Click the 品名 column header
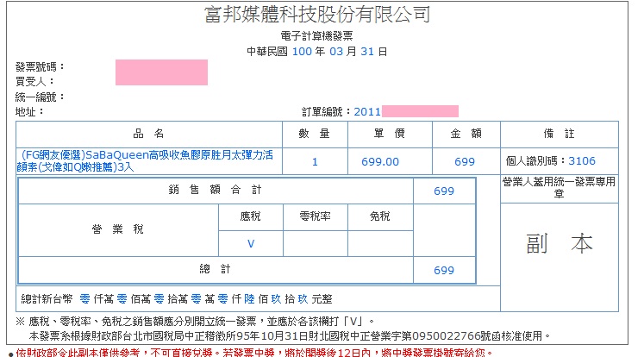The image size is (644, 357). point(148,134)
